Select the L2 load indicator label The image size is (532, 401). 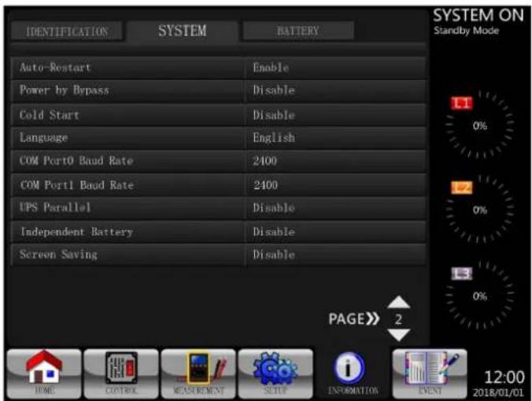pyautogui.click(x=462, y=188)
